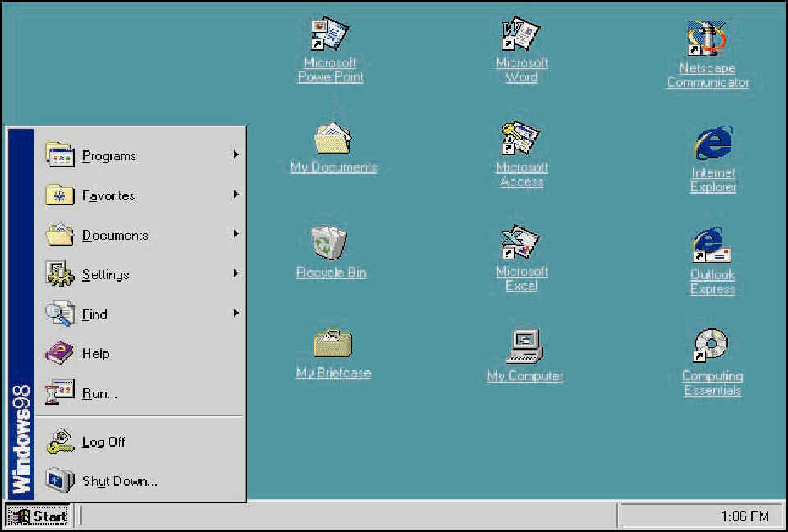Select the Recycle Bin icon
The width and height of the screenshot is (788, 532).
[329, 242]
